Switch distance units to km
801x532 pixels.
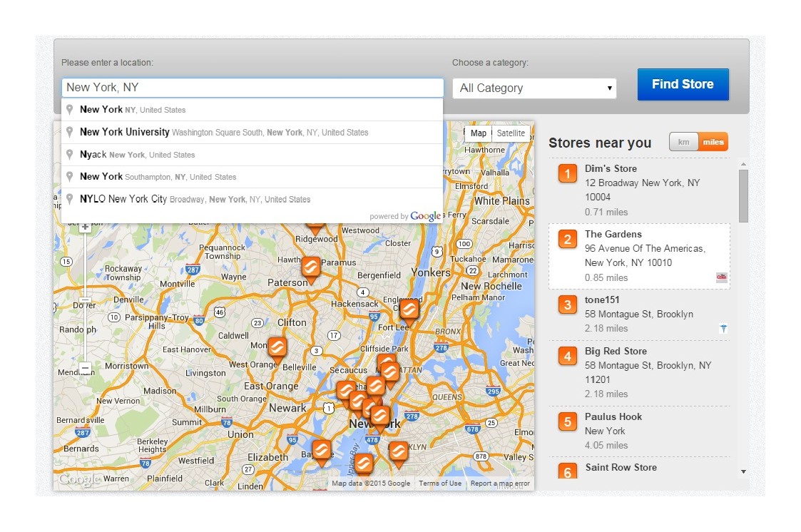tap(683, 142)
